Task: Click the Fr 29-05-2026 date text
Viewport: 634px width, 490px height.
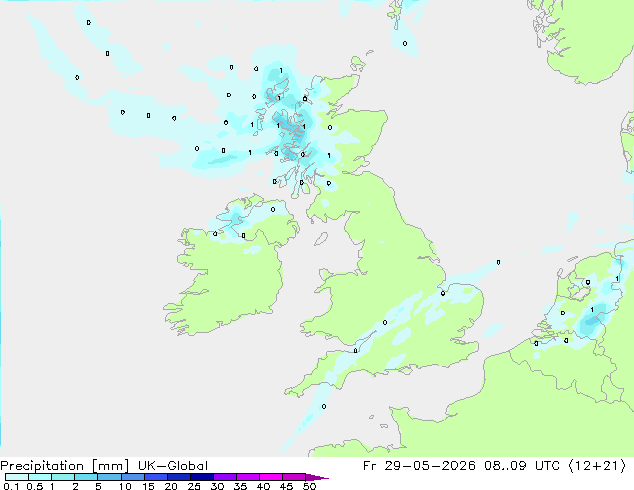Action: pyautogui.click(x=419, y=466)
